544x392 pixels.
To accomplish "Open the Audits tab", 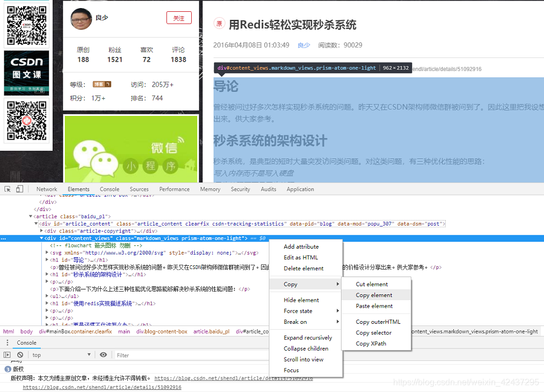I will point(269,189).
